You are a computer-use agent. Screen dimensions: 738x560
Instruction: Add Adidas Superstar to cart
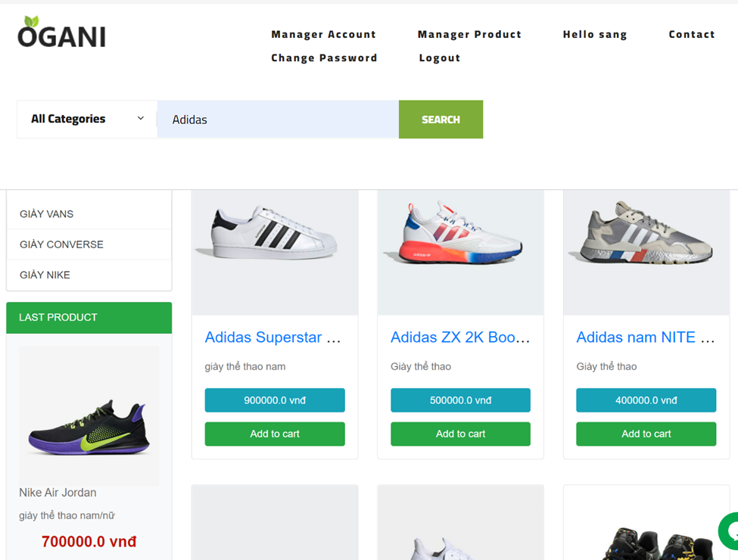click(274, 434)
